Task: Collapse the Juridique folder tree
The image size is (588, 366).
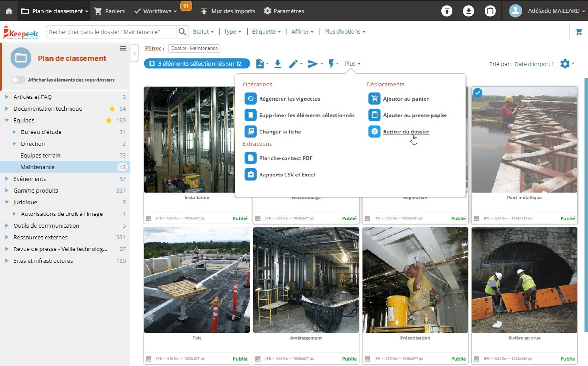Action: tap(7, 202)
